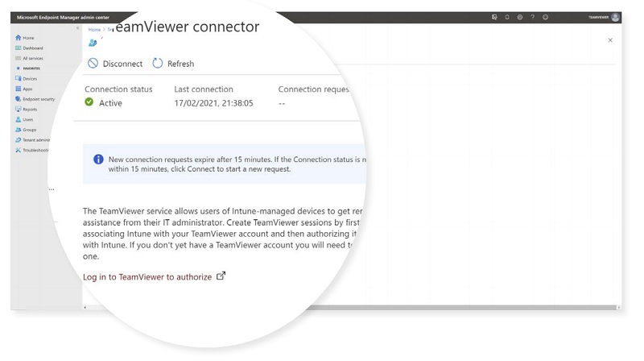Click the Last connection label

click(x=204, y=89)
